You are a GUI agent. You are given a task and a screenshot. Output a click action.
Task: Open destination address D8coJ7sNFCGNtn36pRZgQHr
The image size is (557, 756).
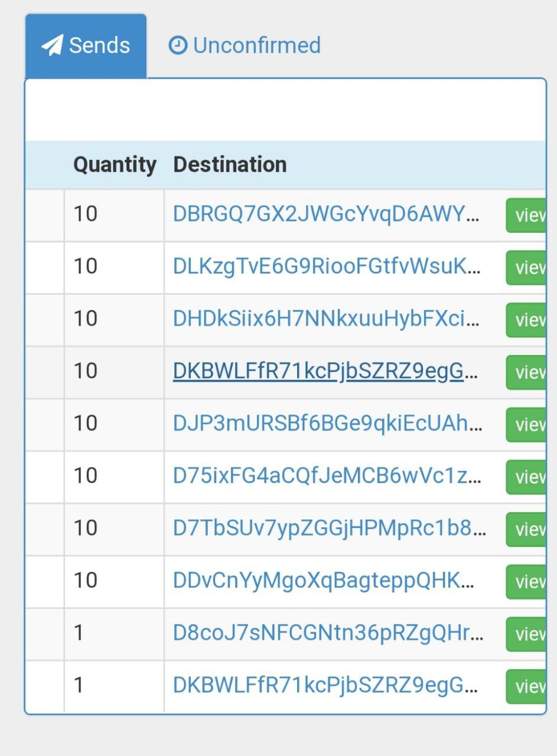tap(328, 633)
